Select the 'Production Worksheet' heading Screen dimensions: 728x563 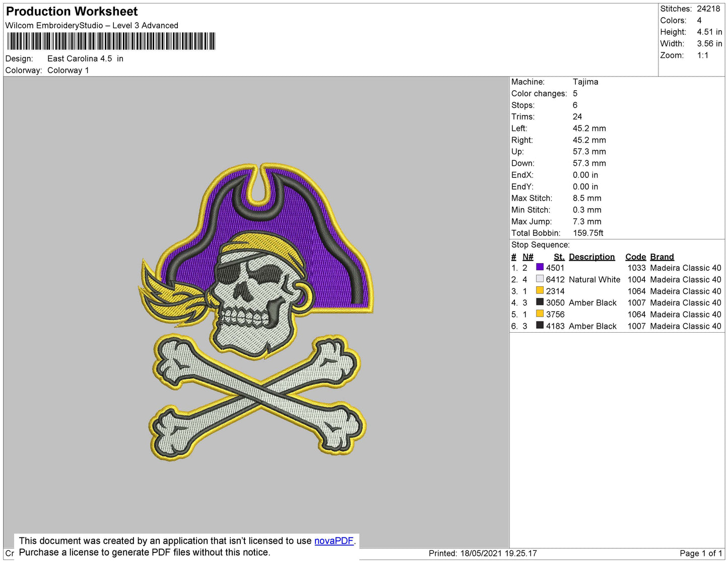click(72, 12)
